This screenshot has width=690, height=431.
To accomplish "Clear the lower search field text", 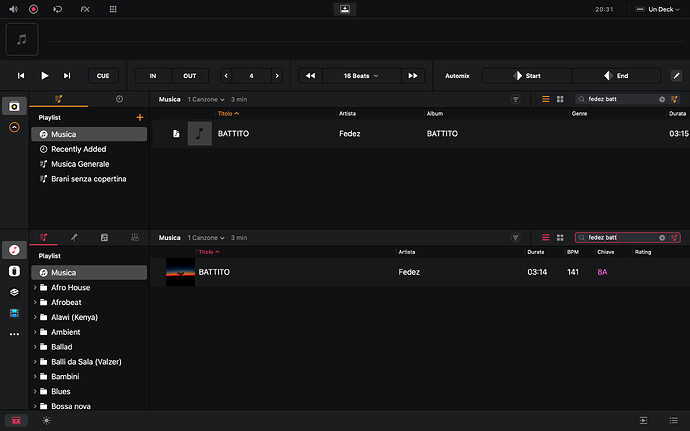I will (x=662, y=238).
